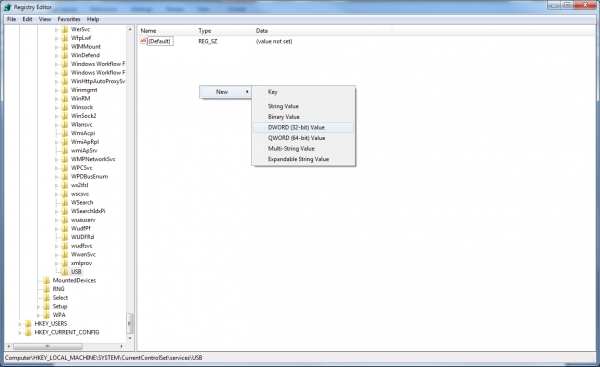Screen dimensions: 600x367
Task: Create a new DWORD (32-bit) Value
Action: point(303,127)
